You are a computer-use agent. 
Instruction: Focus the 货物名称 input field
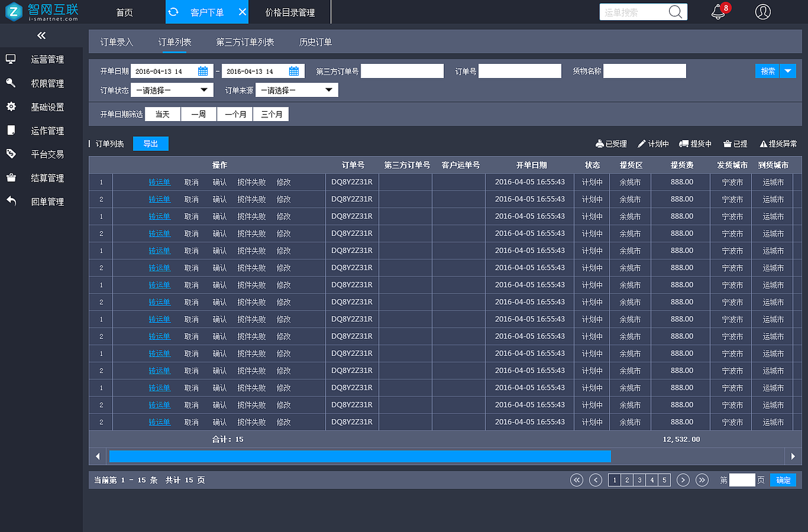coord(645,71)
